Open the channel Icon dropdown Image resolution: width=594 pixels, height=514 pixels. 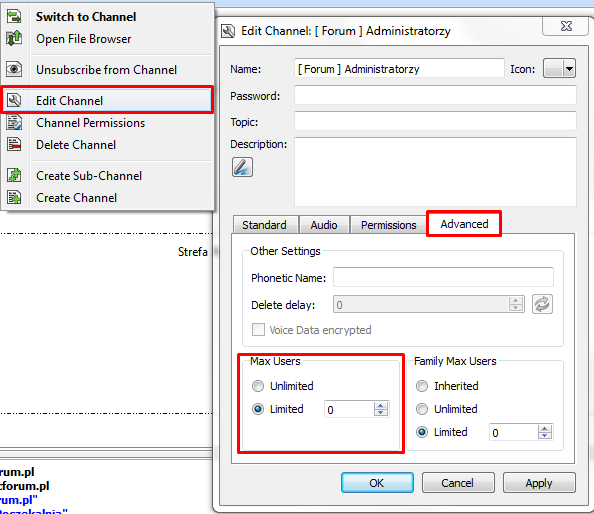560,69
